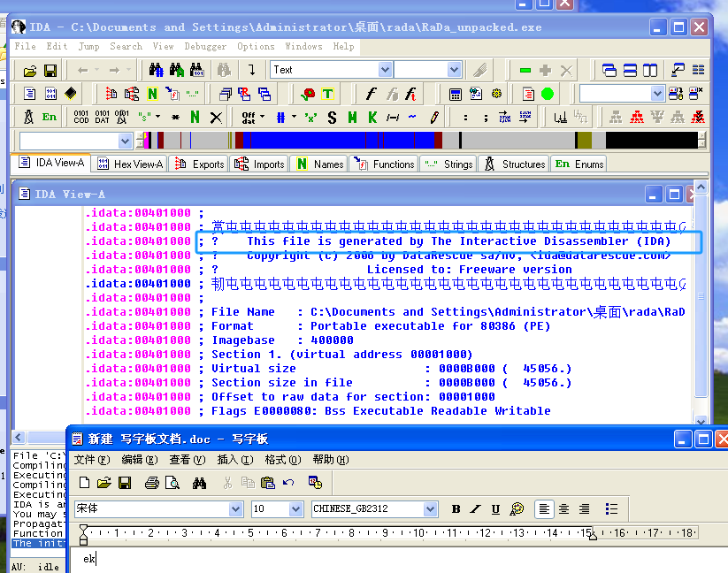Open the IDA Options menu
This screenshot has width=728, height=573.
coord(256,46)
